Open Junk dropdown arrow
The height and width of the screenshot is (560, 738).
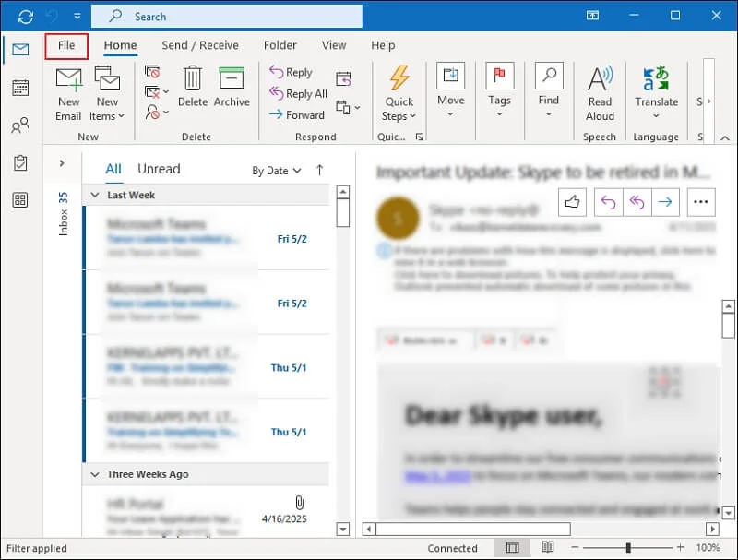click(x=166, y=112)
